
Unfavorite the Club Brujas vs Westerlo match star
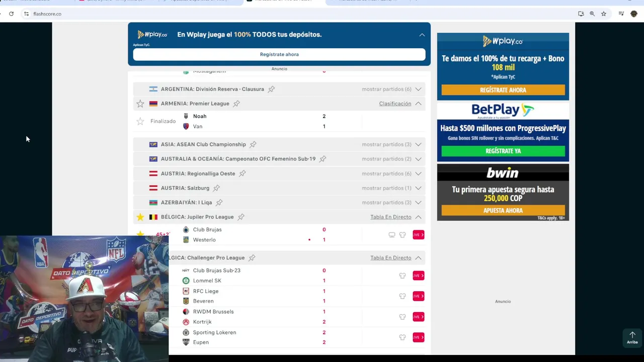click(140, 234)
